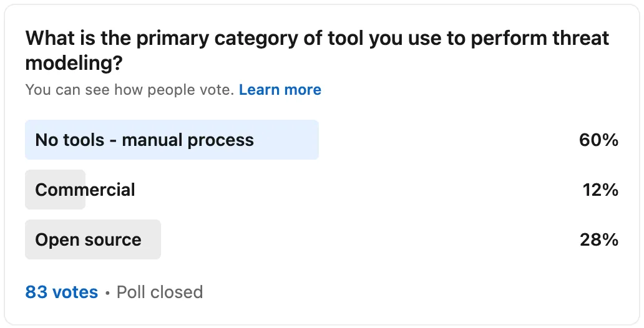Click the 'Poll closed' status text
Viewport: 644px width, 328px height.
[x=160, y=292]
